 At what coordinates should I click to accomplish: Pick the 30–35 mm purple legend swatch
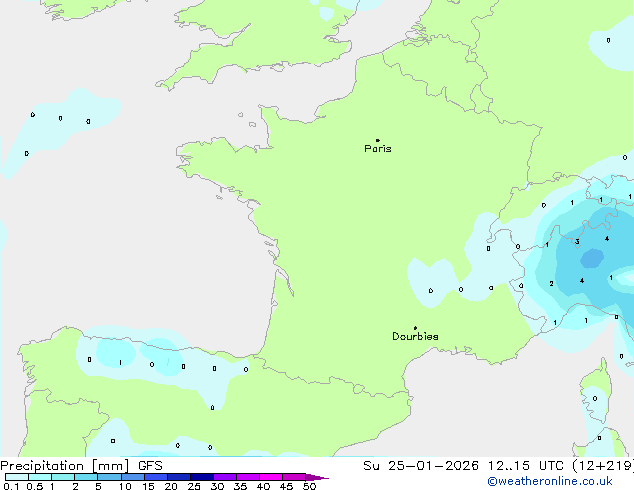tap(225, 477)
